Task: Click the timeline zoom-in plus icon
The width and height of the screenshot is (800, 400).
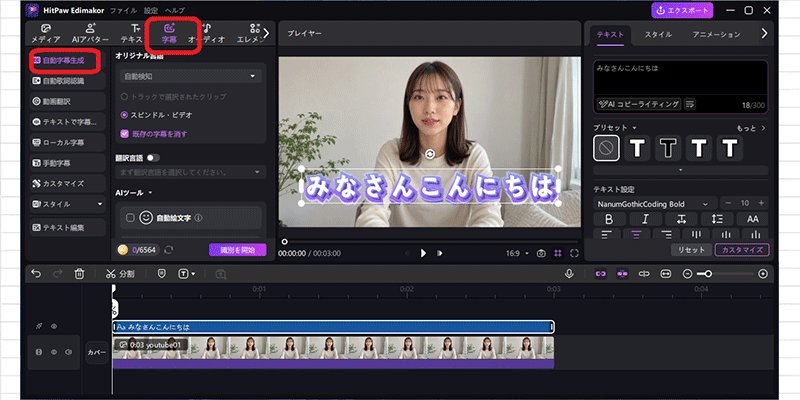Action: pos(763,274)
